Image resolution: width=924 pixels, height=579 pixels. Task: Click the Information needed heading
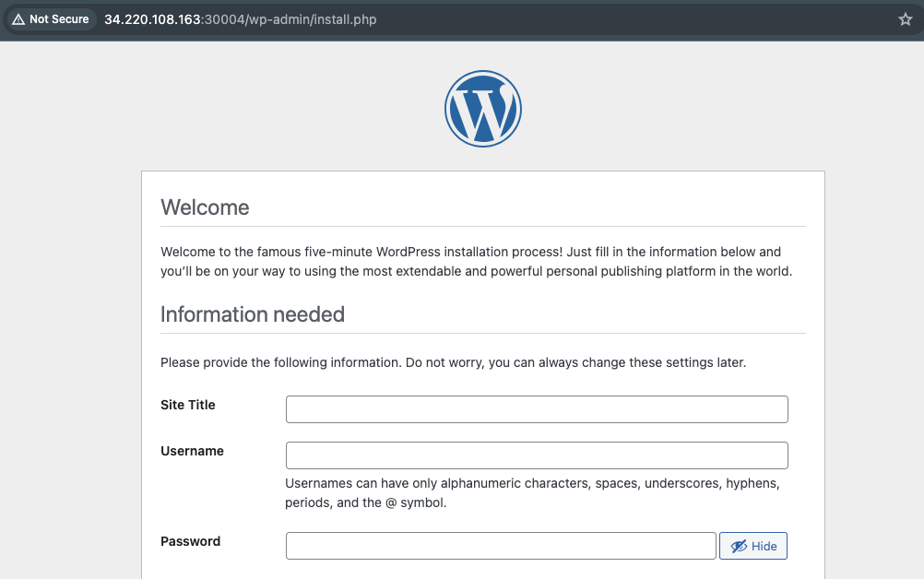[x=253, y=314]
